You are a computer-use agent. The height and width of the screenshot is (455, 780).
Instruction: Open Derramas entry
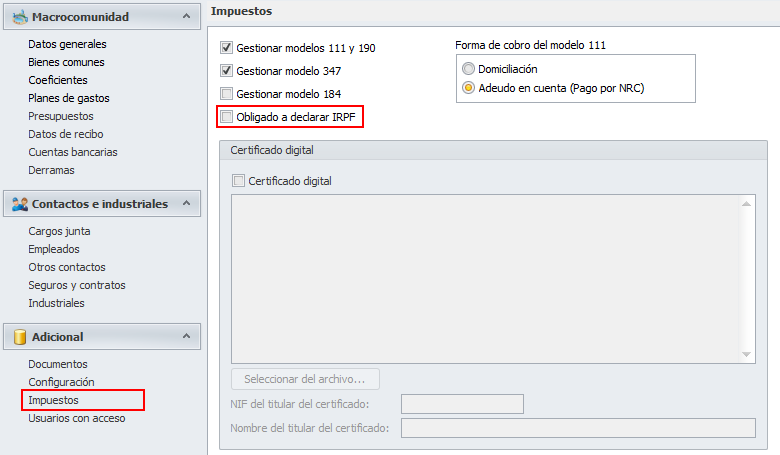[x=51, y=170]
